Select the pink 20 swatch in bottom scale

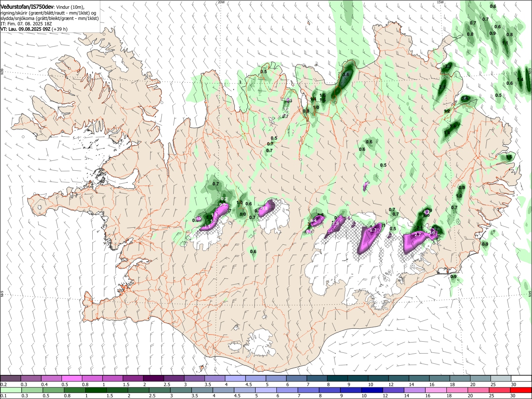coord(478,390)
